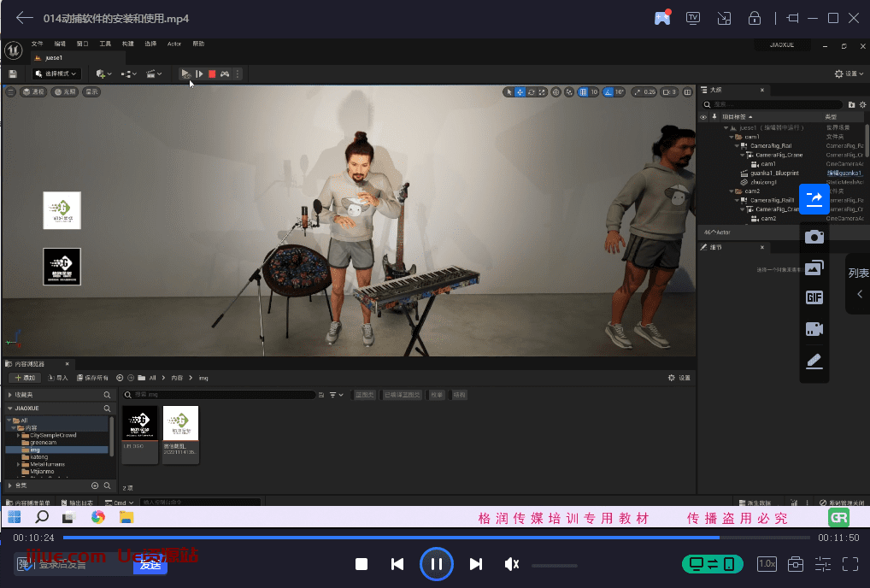
Task: Open the GIF capture tool
Action: pyautogui.click(x=814, y=297)
